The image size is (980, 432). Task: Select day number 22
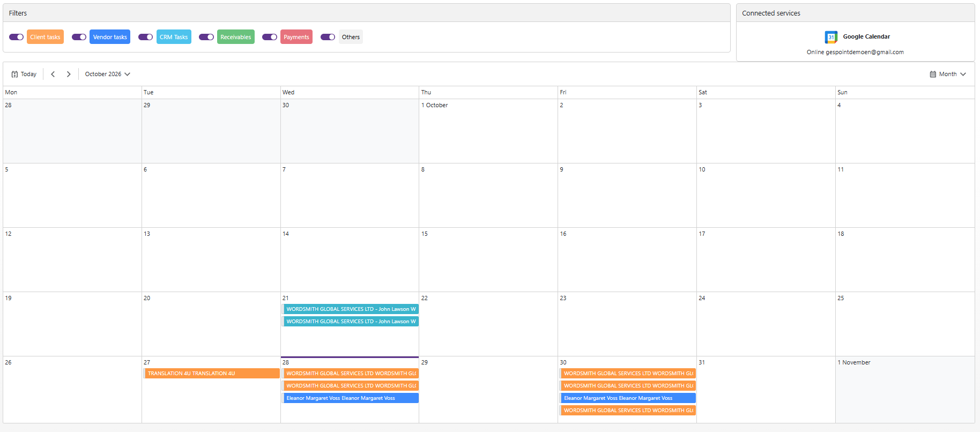pyautogui.click(x=425, y=298)
